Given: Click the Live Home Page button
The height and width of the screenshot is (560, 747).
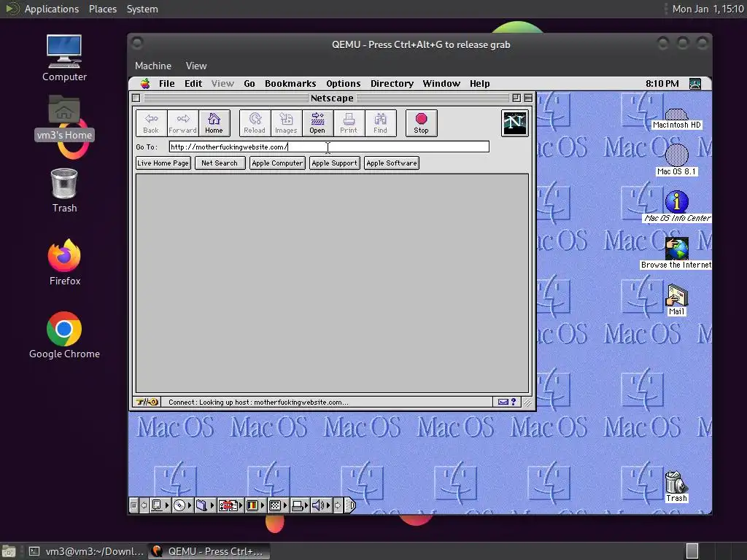Looking at the screenshot, I should click(163, 163).
